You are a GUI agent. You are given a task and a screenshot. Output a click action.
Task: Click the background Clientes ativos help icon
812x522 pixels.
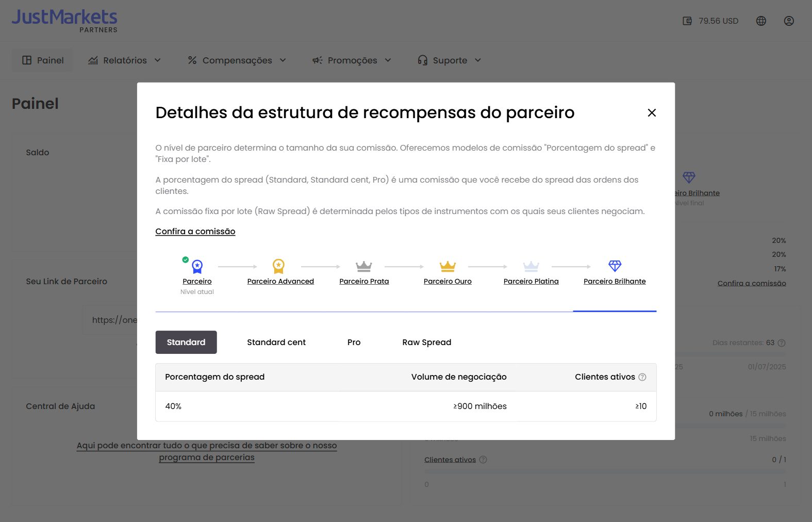tap(483, 460)
